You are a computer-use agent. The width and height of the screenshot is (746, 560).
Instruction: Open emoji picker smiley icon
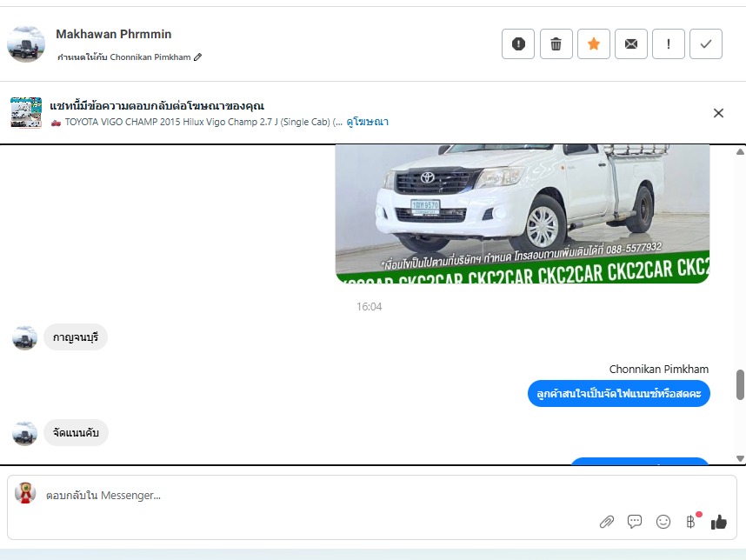(663, 522)
